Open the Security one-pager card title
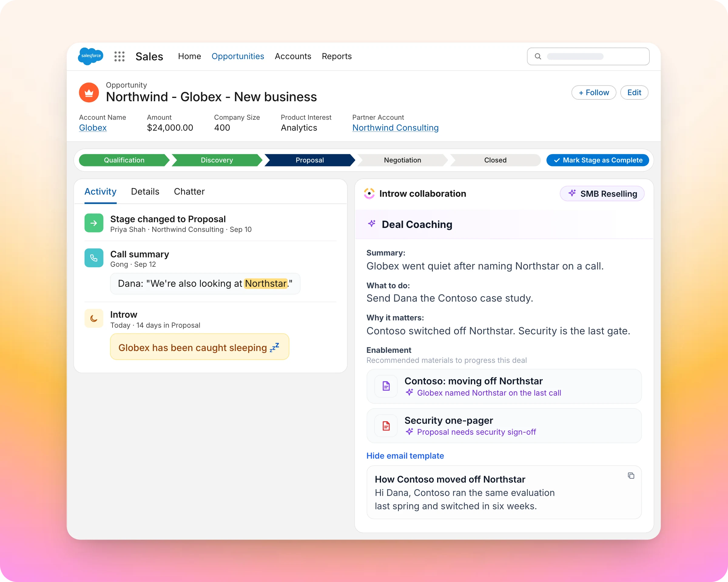 click(x=448, y=420)
